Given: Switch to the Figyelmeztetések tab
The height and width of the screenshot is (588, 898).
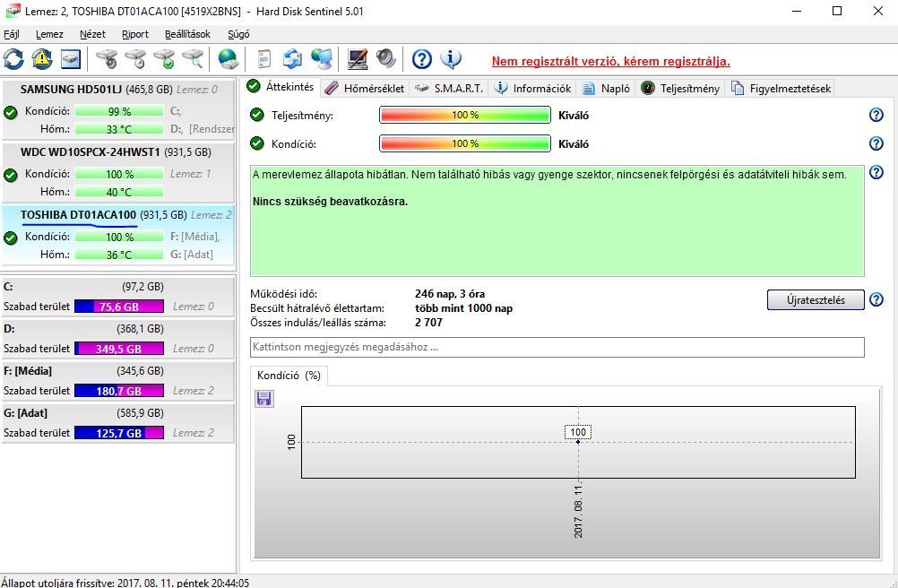Looking at the screenshot, I should pyautogui.click(x=781, y=88).
